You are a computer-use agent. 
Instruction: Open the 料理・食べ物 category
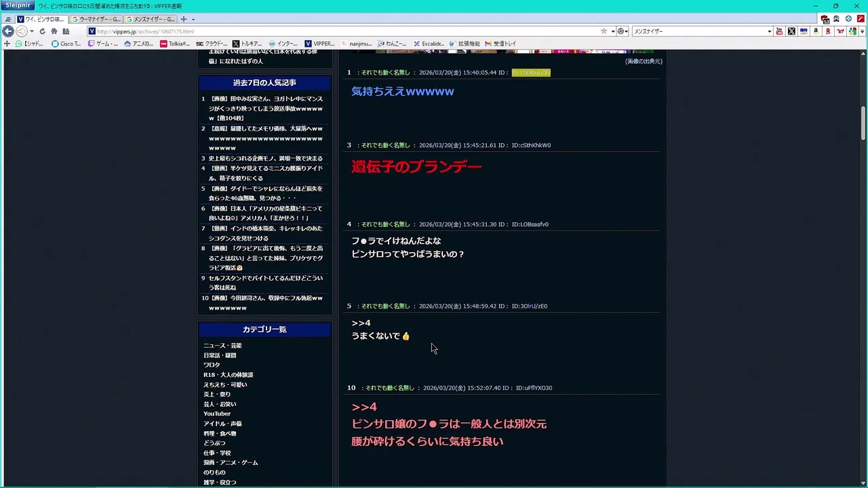(220, 433)
